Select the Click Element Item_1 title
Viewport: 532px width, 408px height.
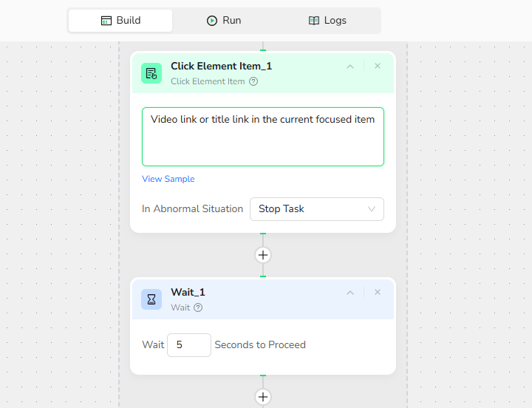point(221,66)
